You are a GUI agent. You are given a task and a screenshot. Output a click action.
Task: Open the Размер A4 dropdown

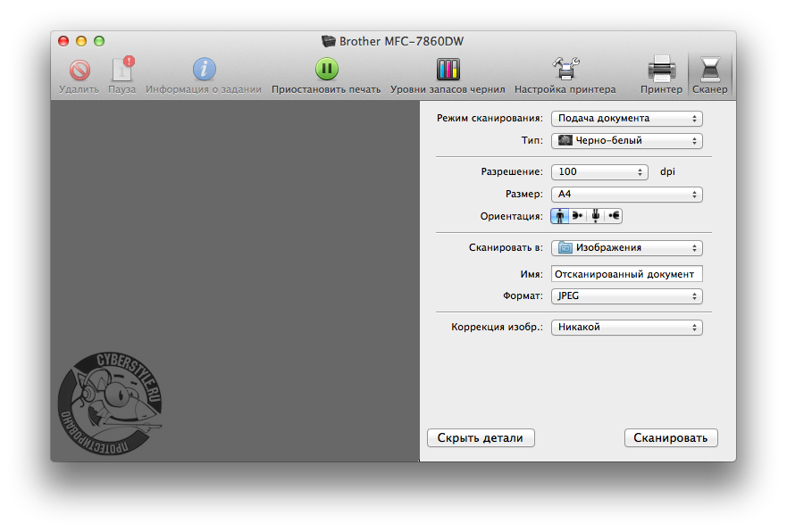(x=627, y=194)
